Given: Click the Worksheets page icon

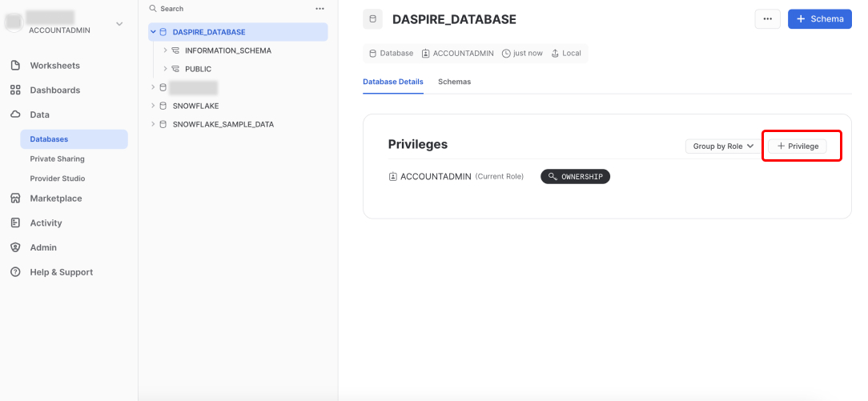Looking at the screenshot, I should [15, 66].
